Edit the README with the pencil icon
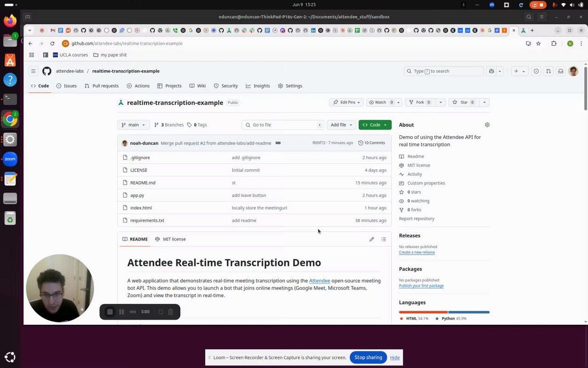 pos(372,239)
